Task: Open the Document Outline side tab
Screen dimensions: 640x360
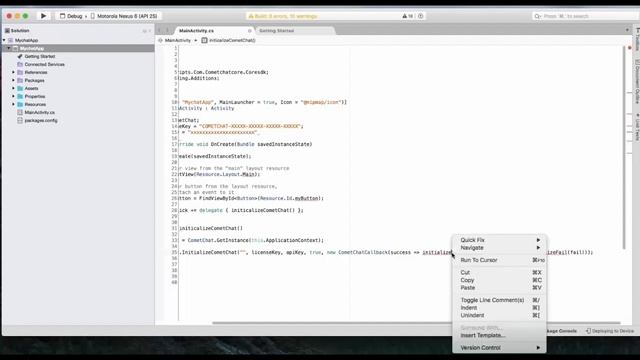Action: [637, 82]
